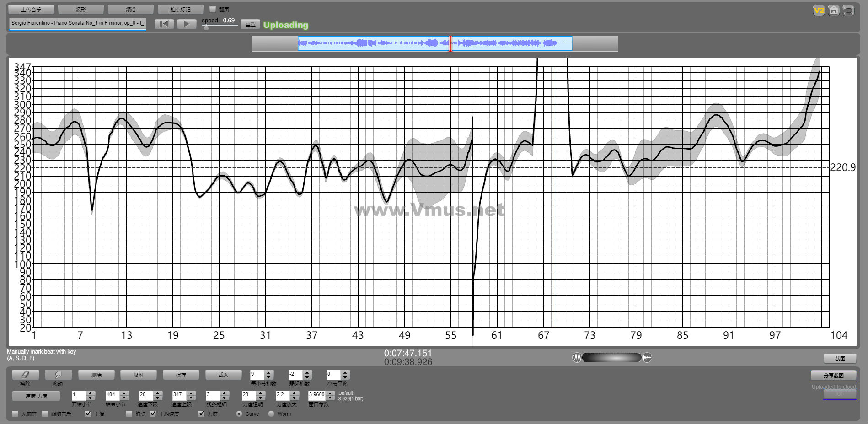Click the large waveform icon right of zoom bar
The image size is (868, 424).
pyautogui.click(x=647, y=357)
